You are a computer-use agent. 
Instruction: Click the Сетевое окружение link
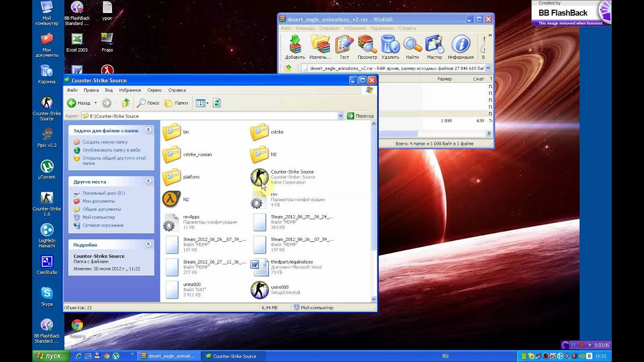(103, 225)
